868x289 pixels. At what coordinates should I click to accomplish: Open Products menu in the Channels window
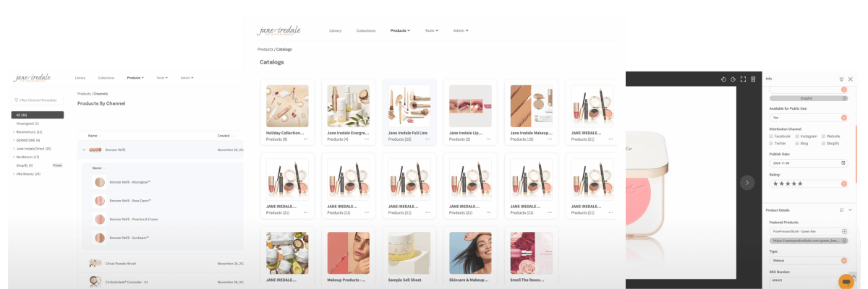click(x=135, y=77)
